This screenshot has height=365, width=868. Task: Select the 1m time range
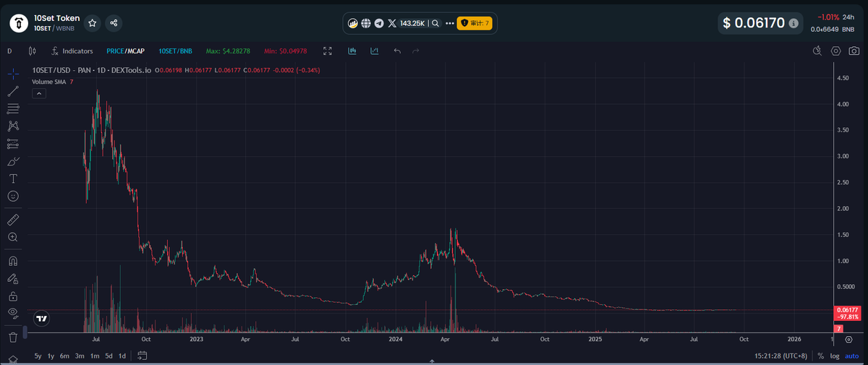(x=95, y=356)
